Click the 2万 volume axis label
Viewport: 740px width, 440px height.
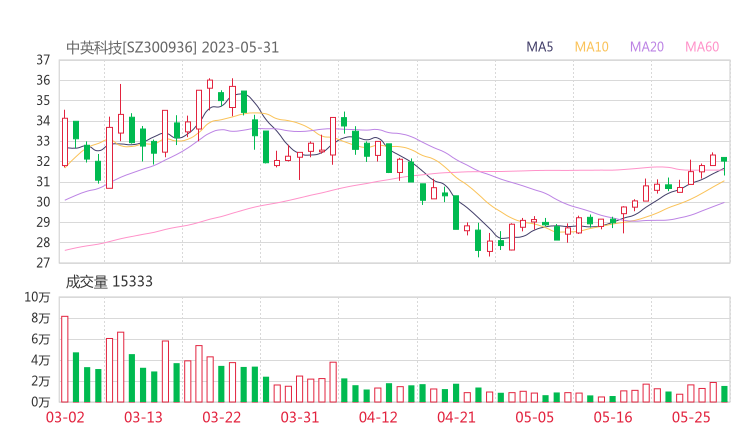click(40, 381)
